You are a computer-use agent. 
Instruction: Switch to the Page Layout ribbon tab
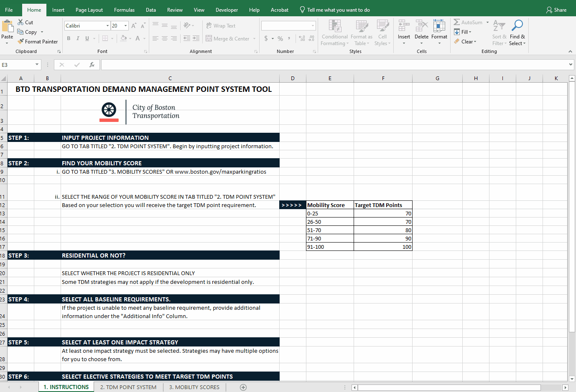pyautogui.click(x=89, y=10)
